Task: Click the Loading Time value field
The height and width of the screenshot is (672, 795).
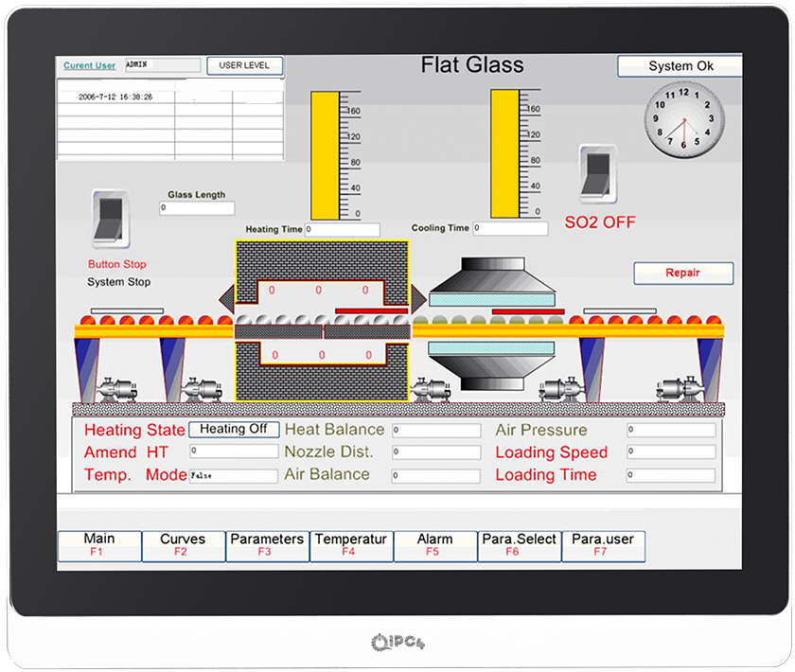Action: point(671,475)
